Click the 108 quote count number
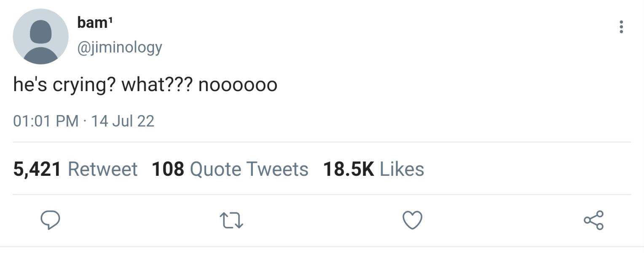This screenshot has width=644, height=253. tap(168, 169)
